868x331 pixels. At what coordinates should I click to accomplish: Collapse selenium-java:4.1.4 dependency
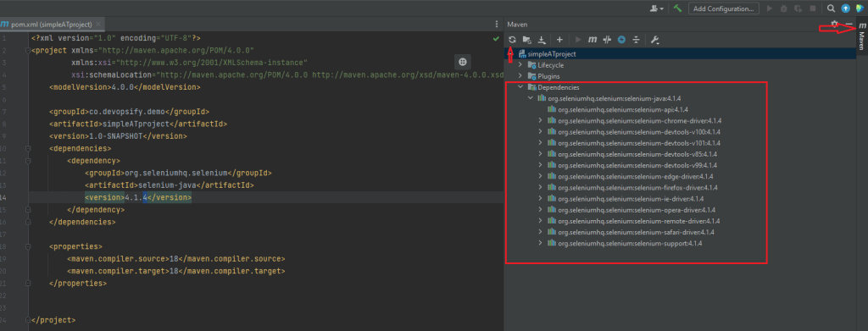point(531,98)
